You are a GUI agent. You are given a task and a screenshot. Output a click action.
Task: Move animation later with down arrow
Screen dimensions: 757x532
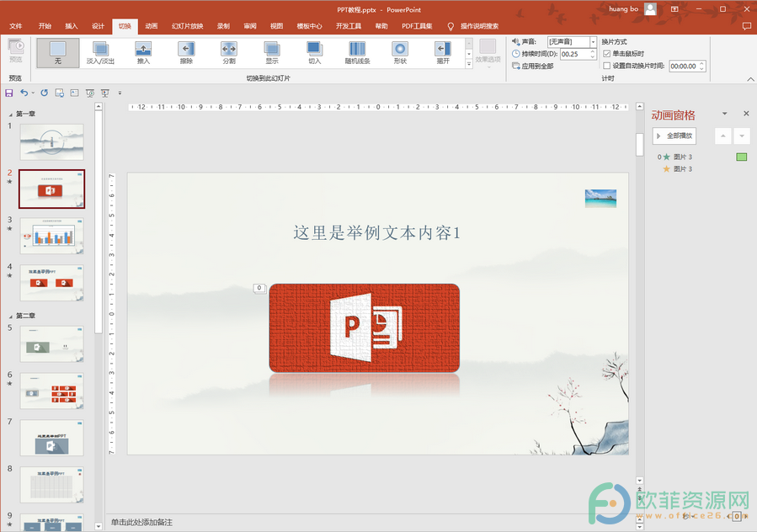click(x=742, y=136)
